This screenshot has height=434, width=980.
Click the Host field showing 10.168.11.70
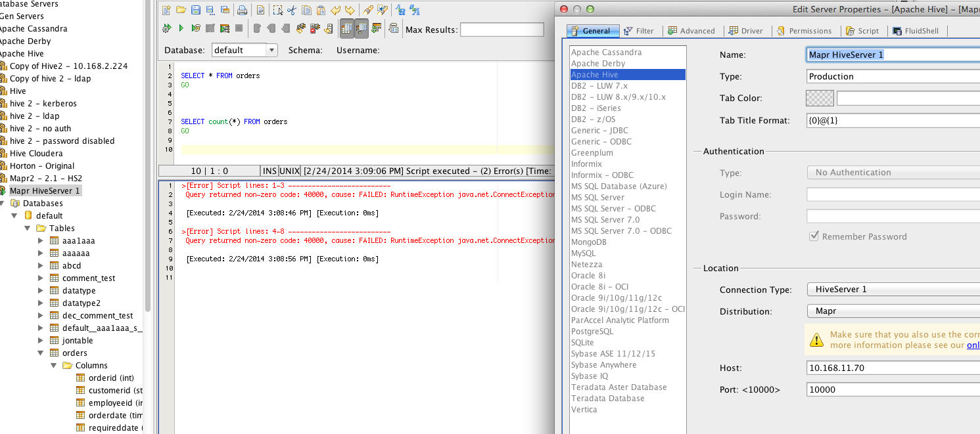[x=893, y=368]
